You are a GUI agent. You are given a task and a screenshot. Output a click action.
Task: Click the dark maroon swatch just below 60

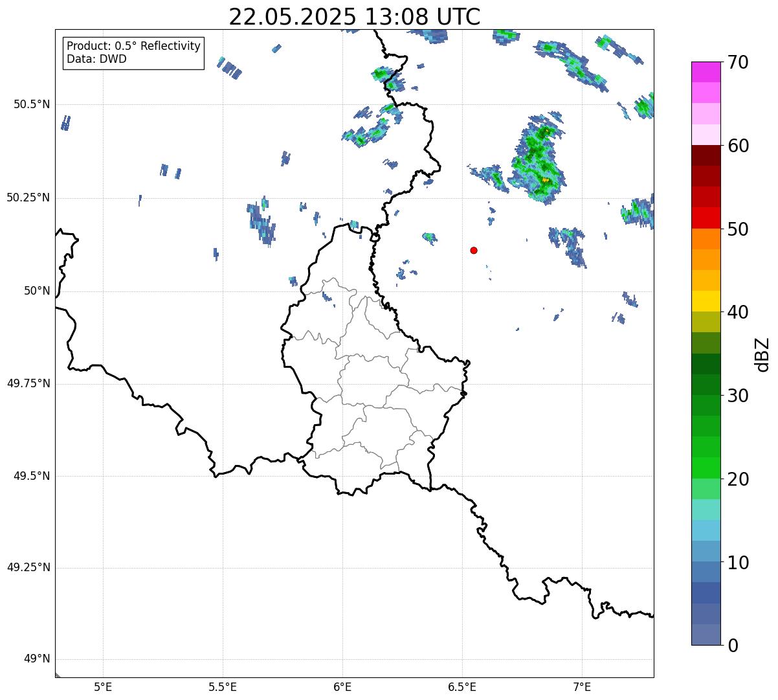click(706, 155)
